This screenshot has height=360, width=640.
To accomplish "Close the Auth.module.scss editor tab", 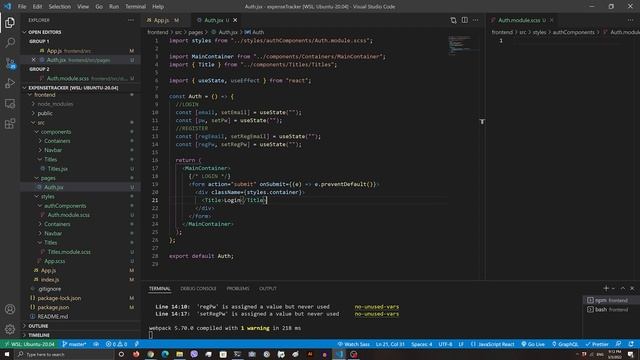I will 551,20.
